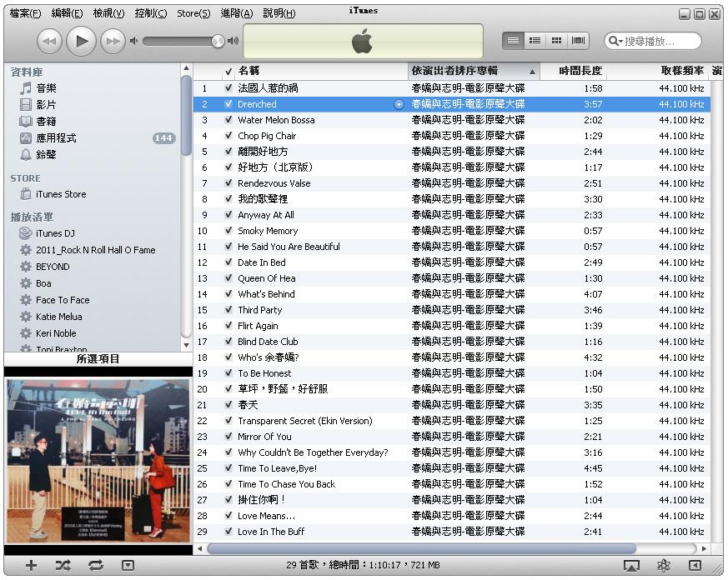Viewport: 728px width, 580px height.
Task: Uncheck the 法國人惹的禍 track checkbox
Action: pos(228,88)
